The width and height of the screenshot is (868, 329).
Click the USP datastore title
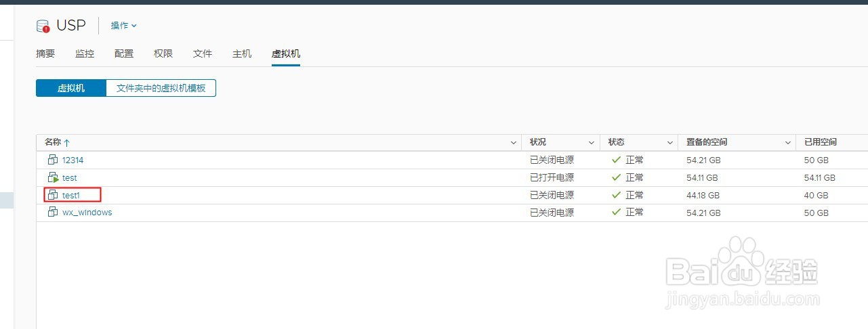click(x=70, y=26)
